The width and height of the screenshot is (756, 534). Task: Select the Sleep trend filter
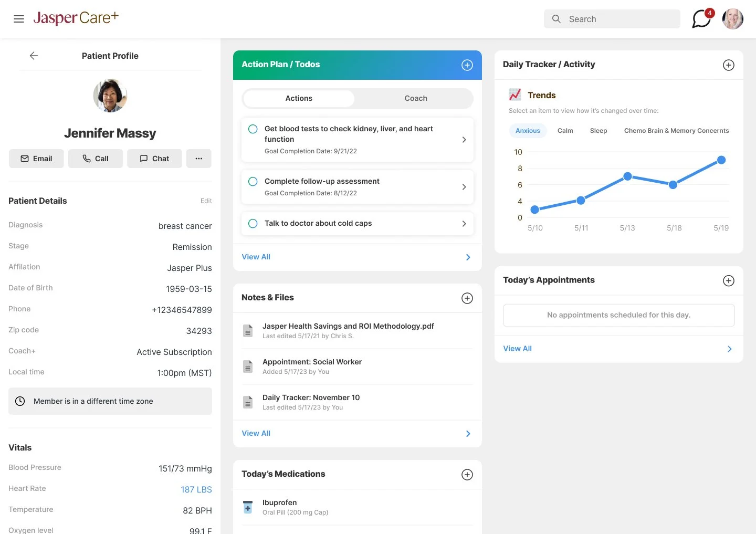click(x=598, y=131)
